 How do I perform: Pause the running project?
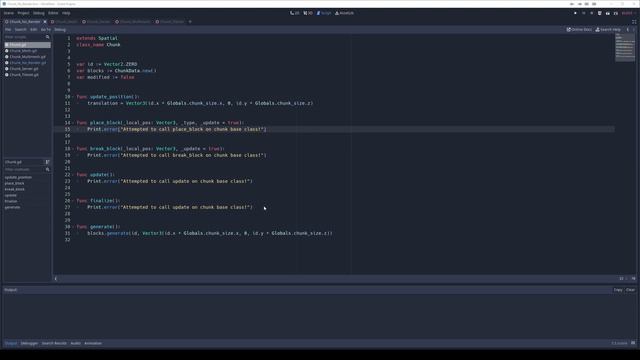pos(584,13)
